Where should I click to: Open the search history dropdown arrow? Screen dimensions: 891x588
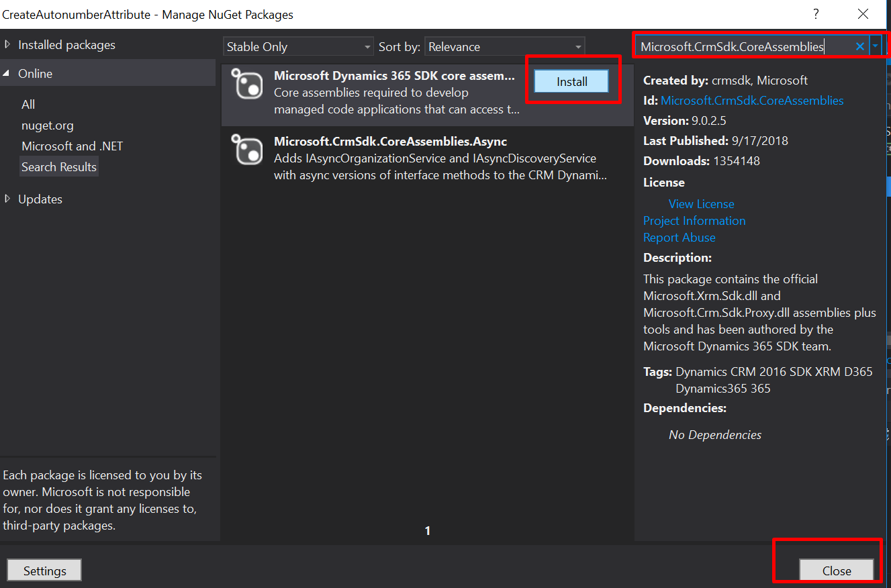tap(876, 47)
